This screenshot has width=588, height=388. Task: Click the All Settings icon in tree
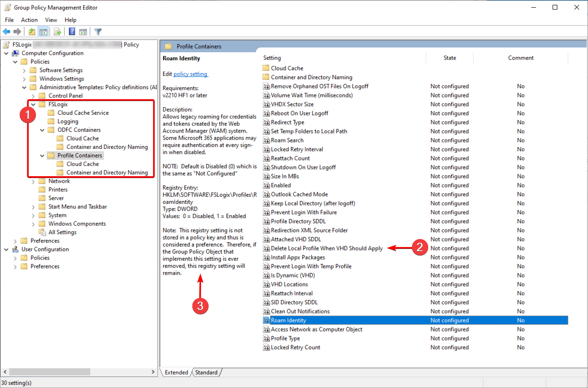(42, 232)
